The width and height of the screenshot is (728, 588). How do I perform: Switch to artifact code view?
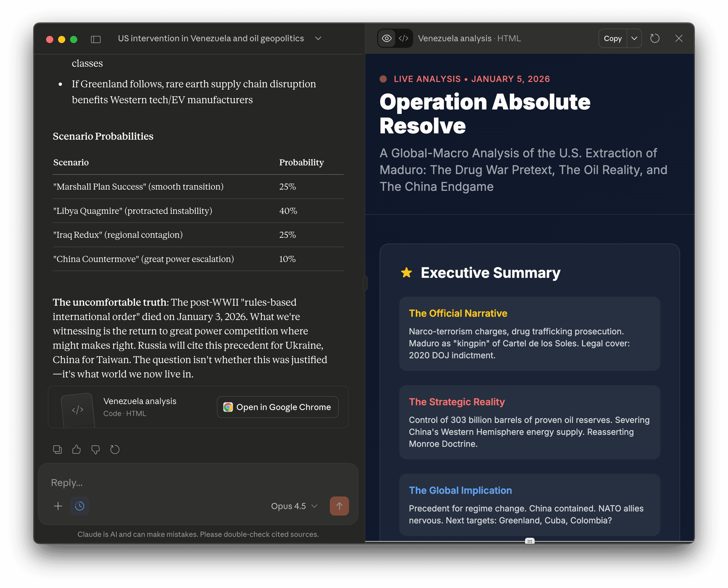coord(403,39)
